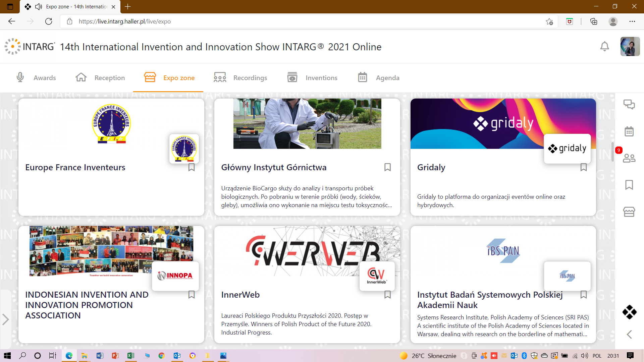Viewport: 644px width, 362px height.
Task: Open taskbar search
Action: (22, 356)
